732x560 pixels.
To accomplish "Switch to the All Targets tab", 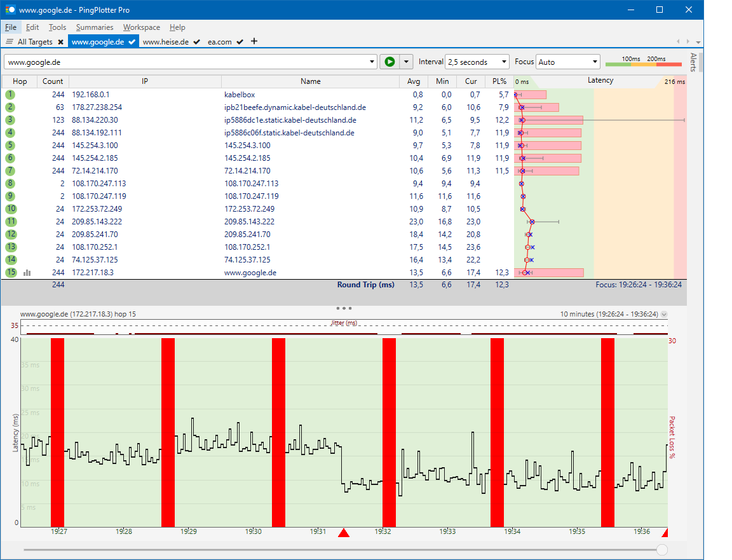I will tap(35, 41).
